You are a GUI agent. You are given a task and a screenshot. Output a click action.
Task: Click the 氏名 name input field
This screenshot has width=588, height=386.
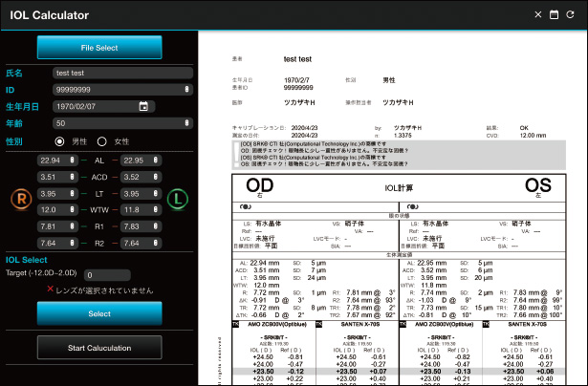(x=122, y=73)
